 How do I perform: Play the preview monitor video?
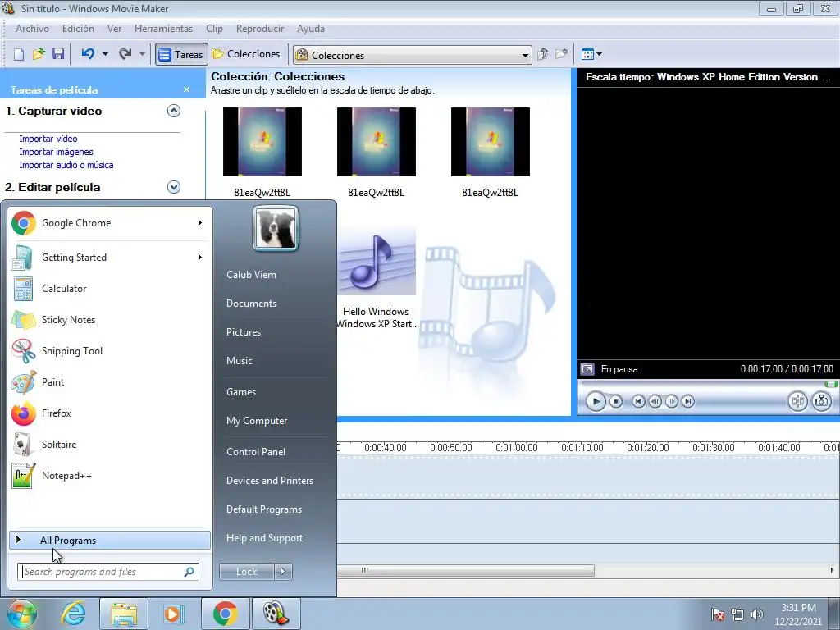click(596, 401)
